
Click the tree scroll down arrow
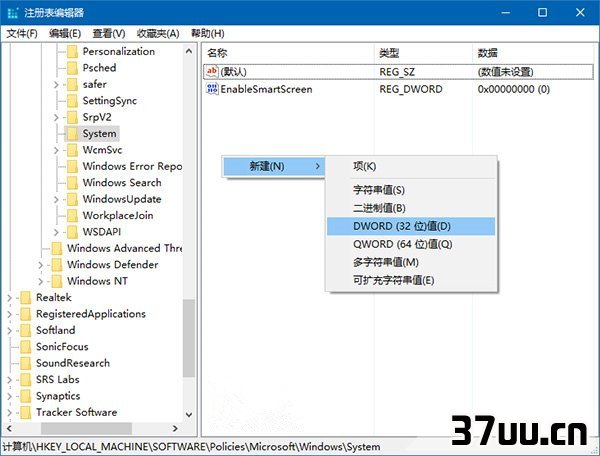189,414
